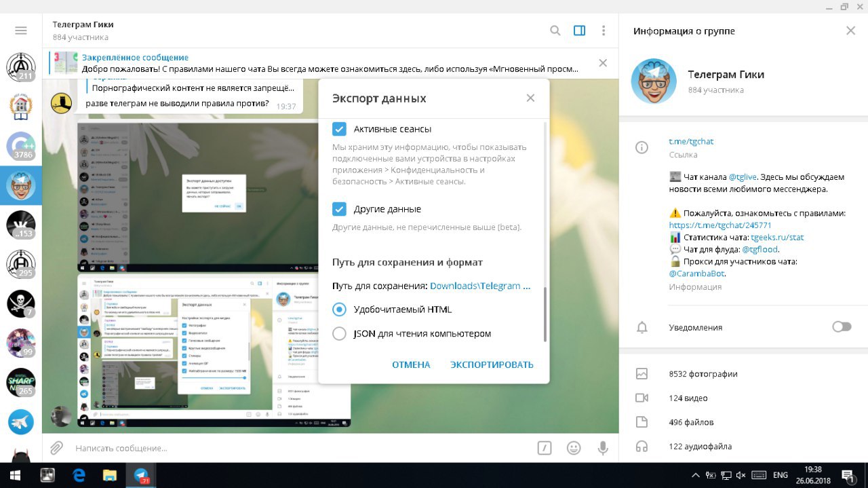Open the t.me/tgchat group link

[x=691, y=141]
